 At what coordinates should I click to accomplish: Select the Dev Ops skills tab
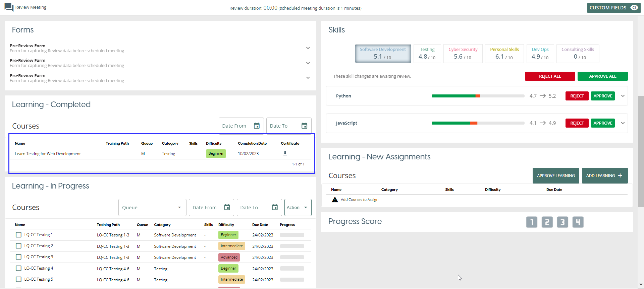coord(540,54)
